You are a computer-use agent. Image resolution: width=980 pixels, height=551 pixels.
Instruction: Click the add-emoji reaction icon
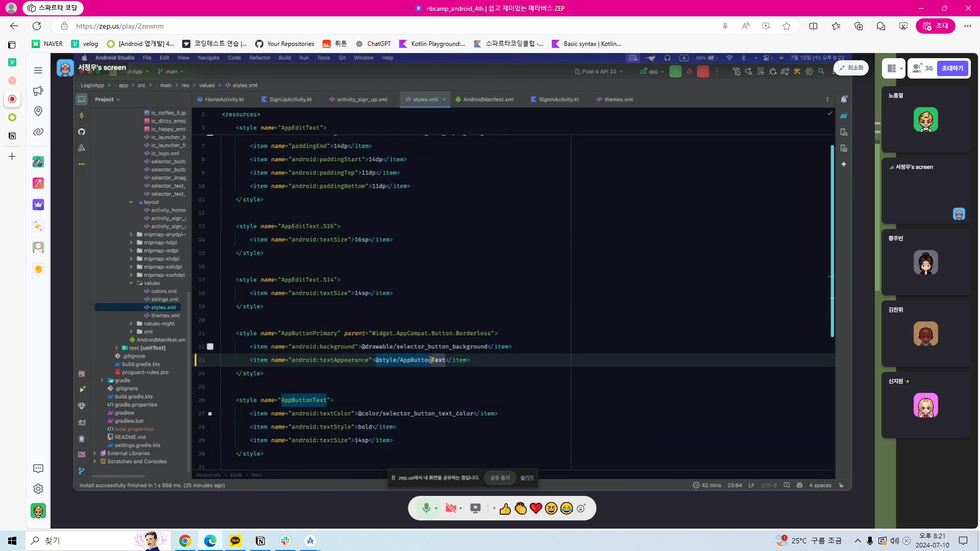coord(581,509)
